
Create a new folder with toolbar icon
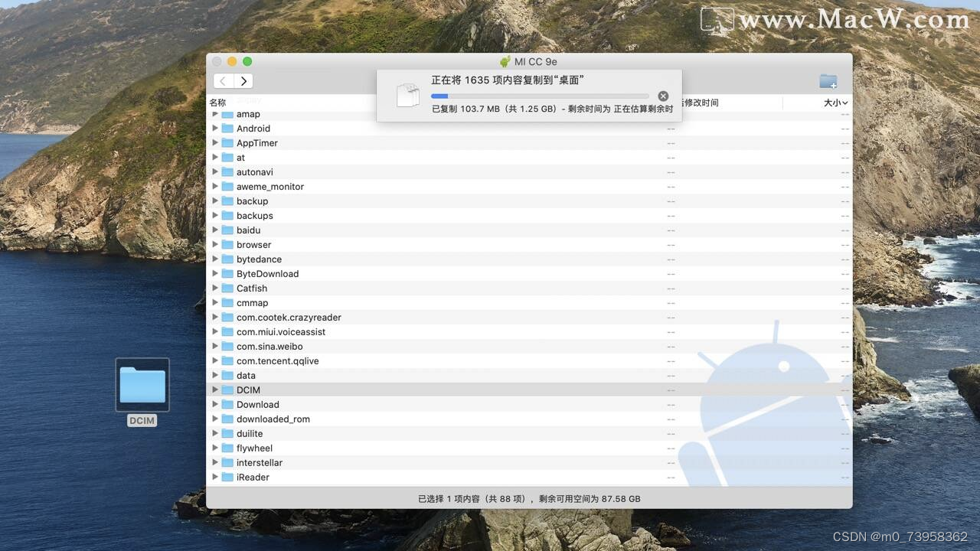(x=828, y=81)
